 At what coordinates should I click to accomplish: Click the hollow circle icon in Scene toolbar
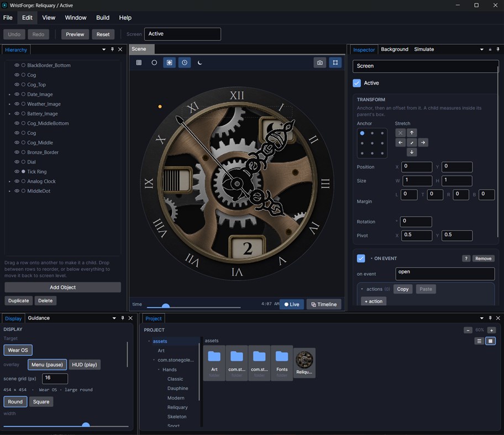coord(154,62)
